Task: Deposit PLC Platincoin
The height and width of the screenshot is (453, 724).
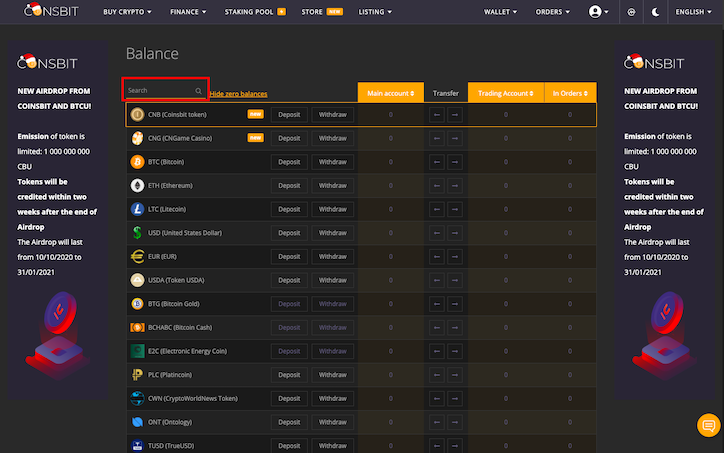Action: point(289,375)
